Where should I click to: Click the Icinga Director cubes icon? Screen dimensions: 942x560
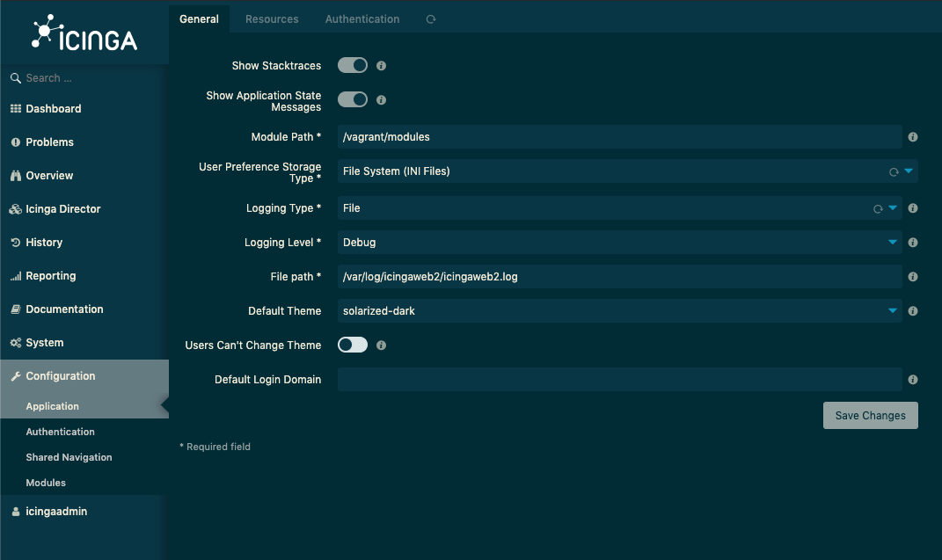coord(16,209)
